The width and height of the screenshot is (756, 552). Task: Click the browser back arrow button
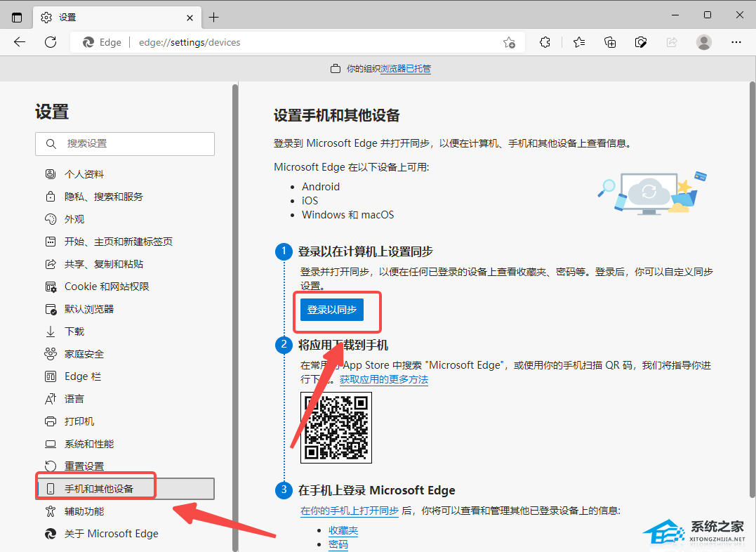click(20, 42)
